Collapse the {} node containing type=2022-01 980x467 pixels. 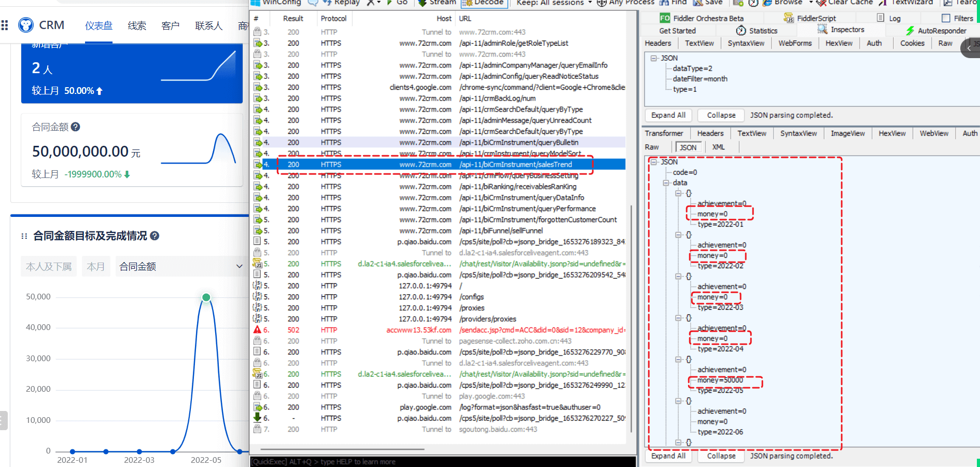click(x=678, y=193)
